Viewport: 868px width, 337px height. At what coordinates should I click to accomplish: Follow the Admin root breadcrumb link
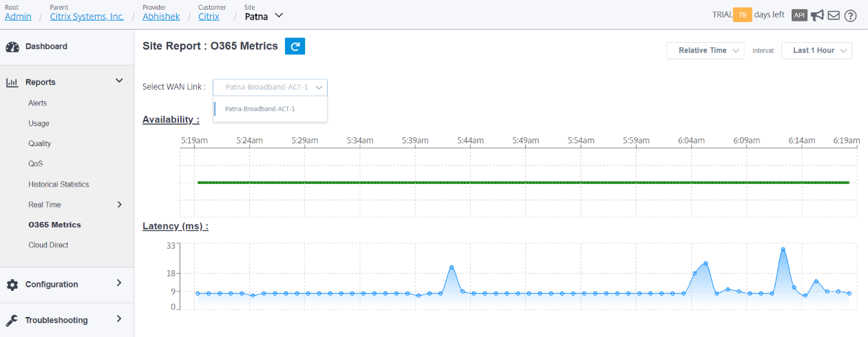coord(18,17)
